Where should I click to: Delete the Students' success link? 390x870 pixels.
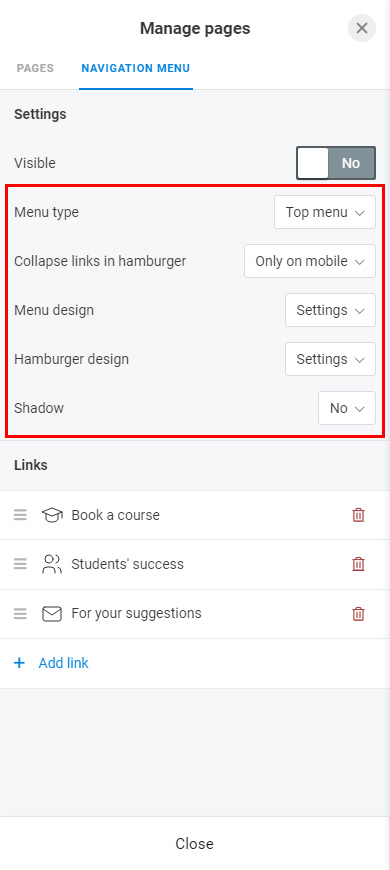click(x=358, y=564)
